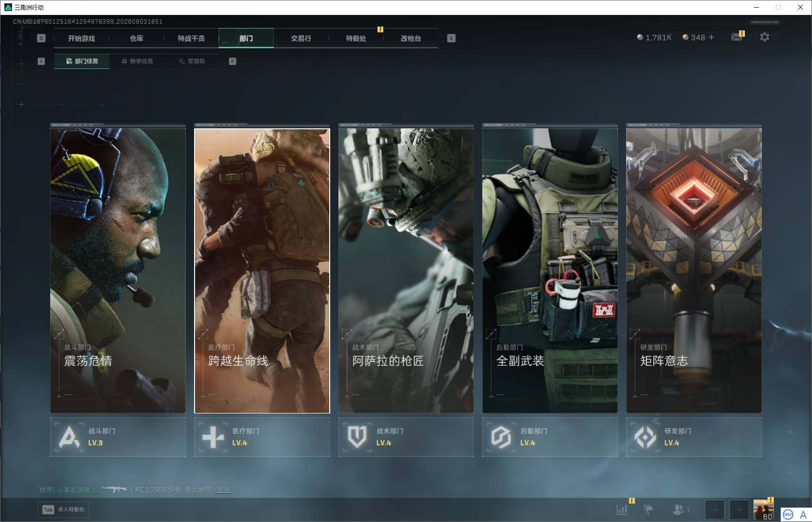Click the 后勤部门 hexagon emblem icon
The height and width of the screenshot is (522, 812).
tap(501, 437)
